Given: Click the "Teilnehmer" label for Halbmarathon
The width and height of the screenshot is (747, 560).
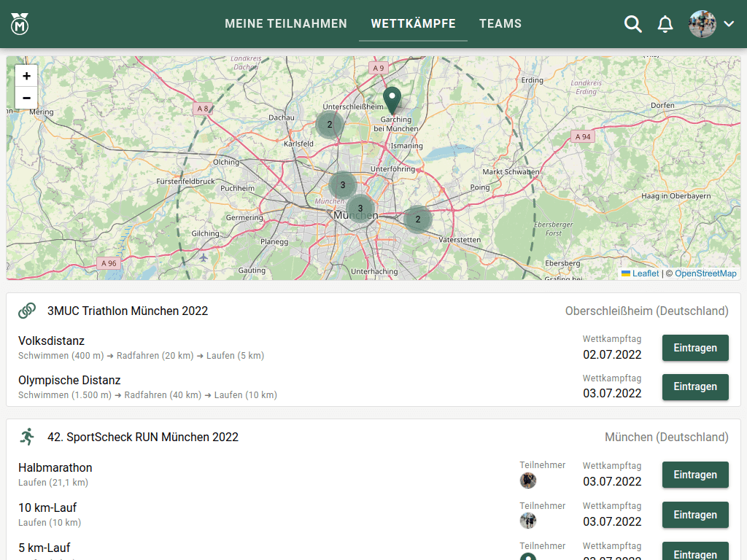Looking at the screenshot, I should pos(543,464).
